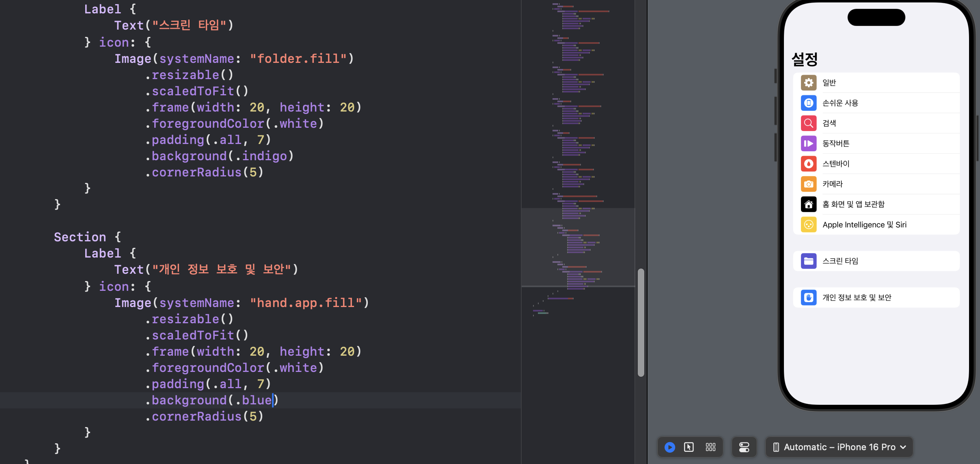The width and height of the screenshot is (980, 464).
Task: Select the Selectable preview mode icon
Action: point(689,447)
